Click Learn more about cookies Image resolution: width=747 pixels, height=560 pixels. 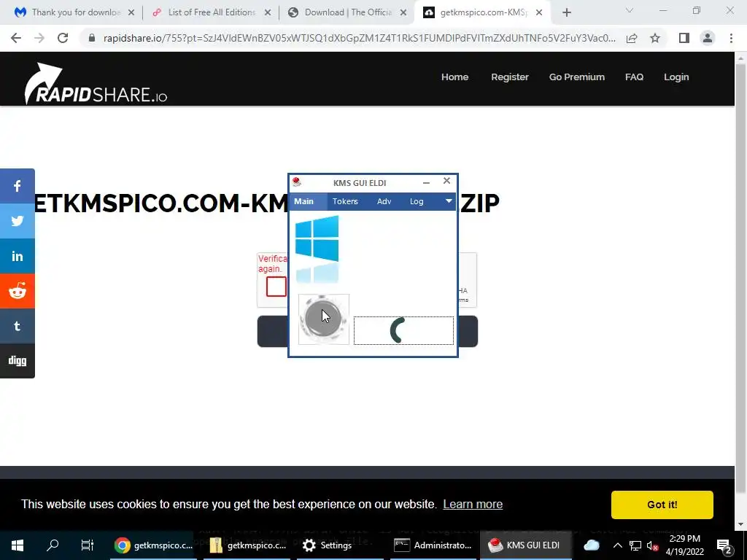(x=473, y=505)
